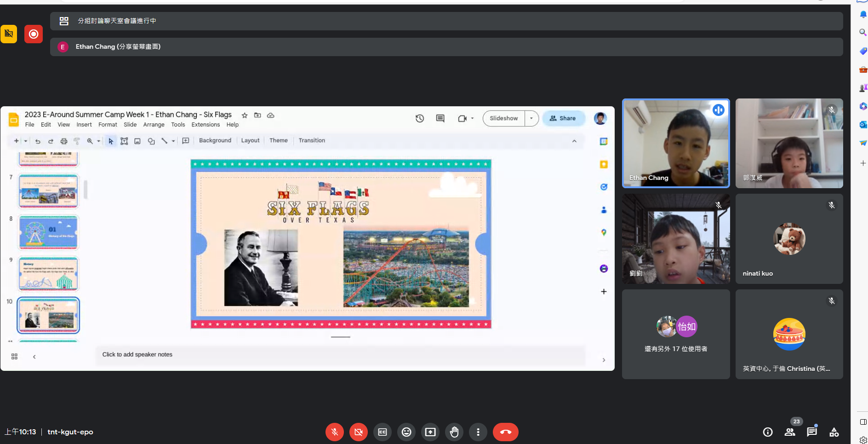Click the yellow muted camera indicator icon
Screen dimensions: 868x444
point(9,34)
